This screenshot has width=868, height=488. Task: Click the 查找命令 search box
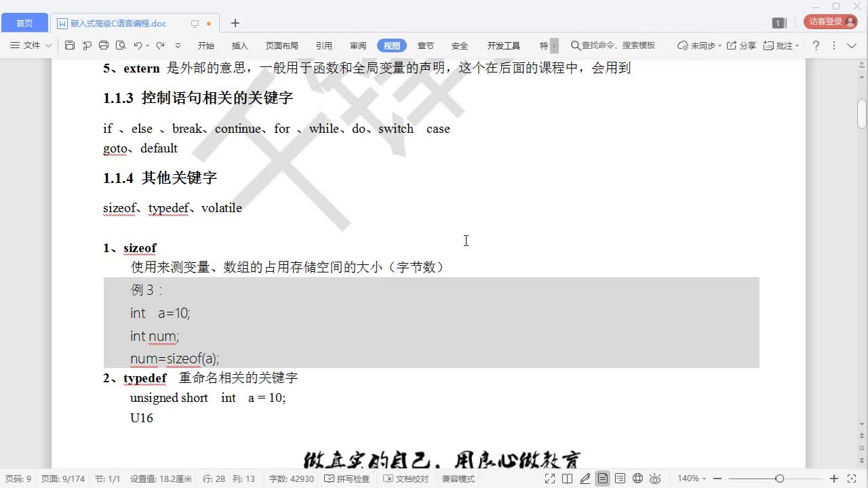[614, 45]
